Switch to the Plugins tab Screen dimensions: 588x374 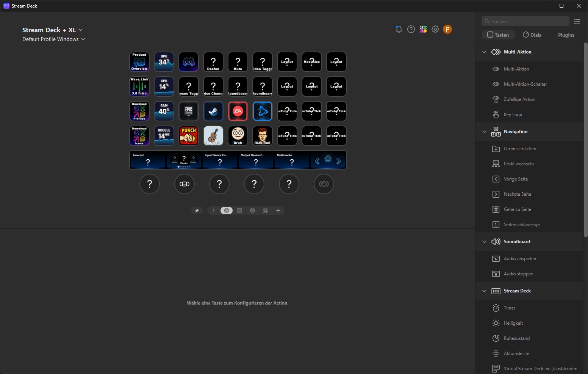pos(566,35)
